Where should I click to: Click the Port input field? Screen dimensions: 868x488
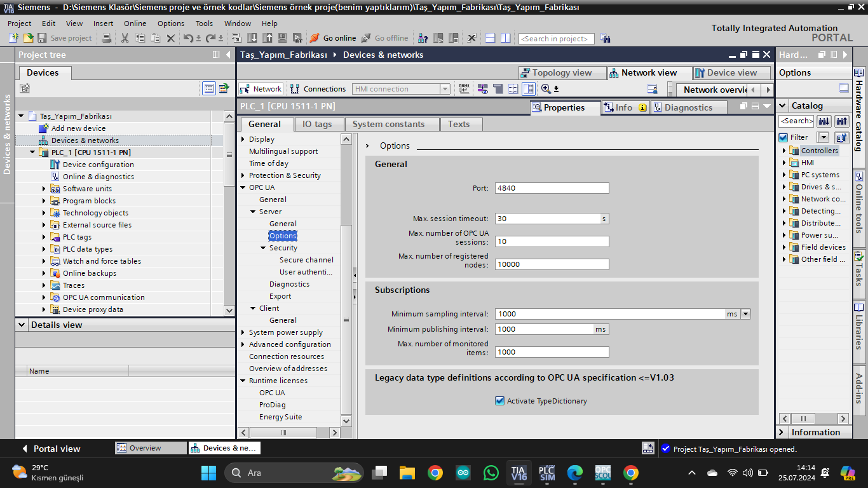coord(552,188)
